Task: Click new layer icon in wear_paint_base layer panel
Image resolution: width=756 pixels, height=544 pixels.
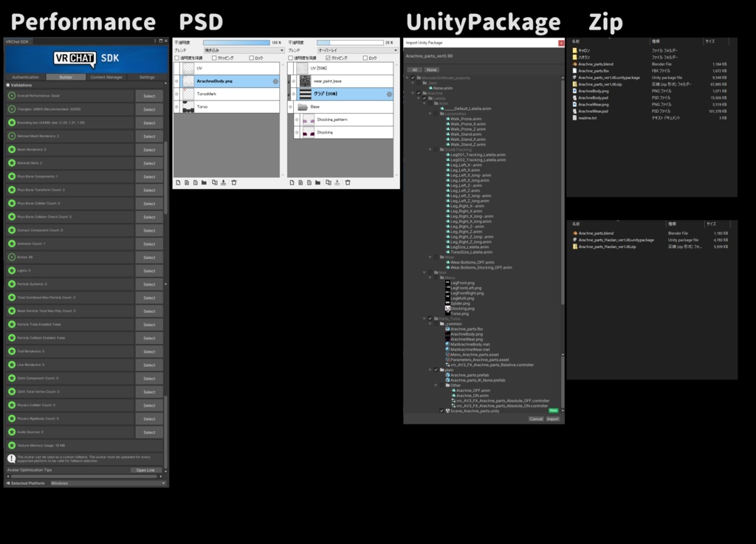Action: pyautogui.click(x=292, y=182)
